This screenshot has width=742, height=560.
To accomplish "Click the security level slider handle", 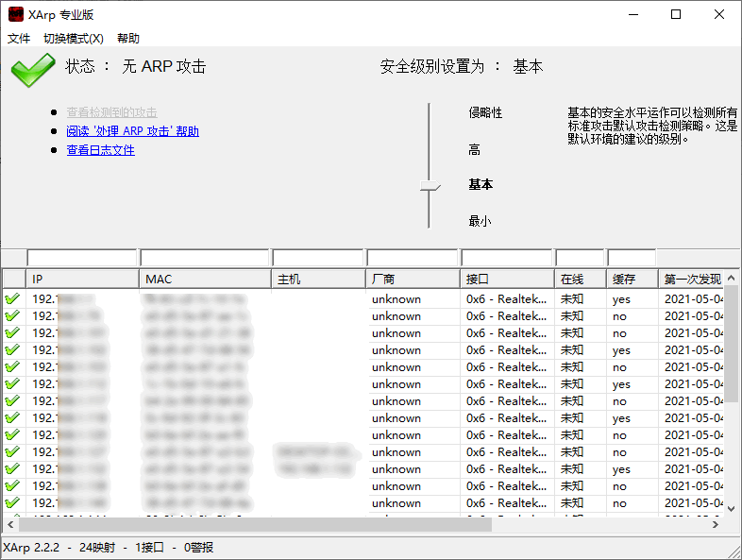I will tap(430, 186).
